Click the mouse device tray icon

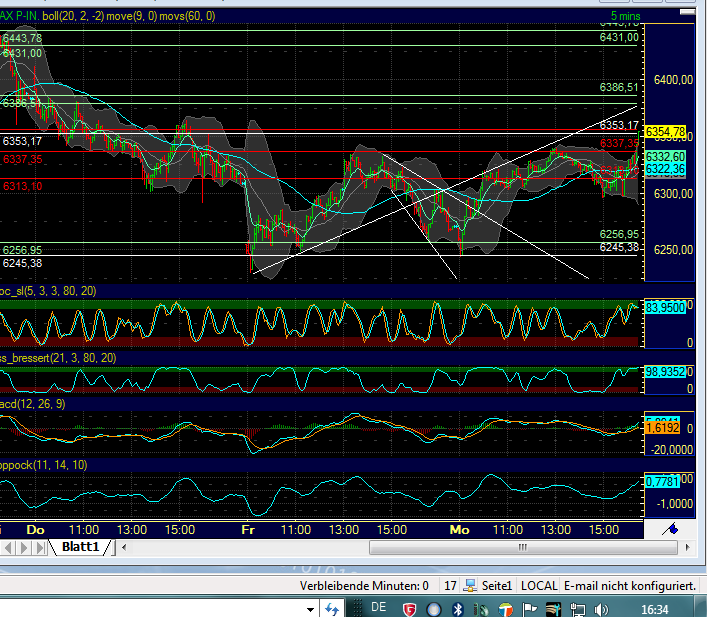482,610
